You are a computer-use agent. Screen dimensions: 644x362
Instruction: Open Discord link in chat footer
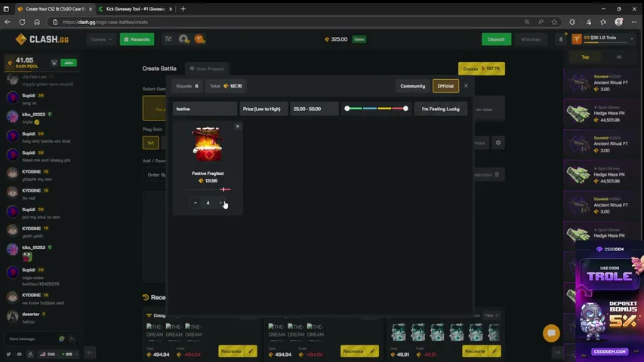click(20, 354)
